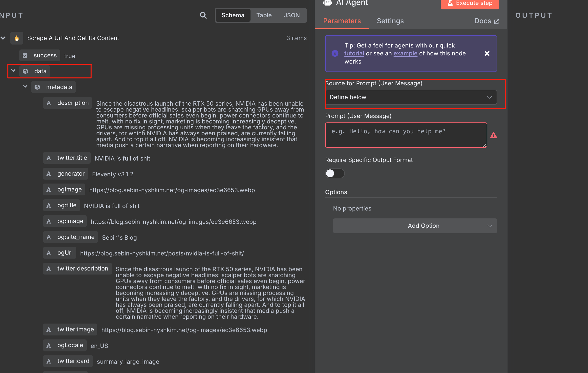The height and width of the screenshot is (373, 588).
Task: Click the success boolean checkbox icon
Action: pos(25,56)
